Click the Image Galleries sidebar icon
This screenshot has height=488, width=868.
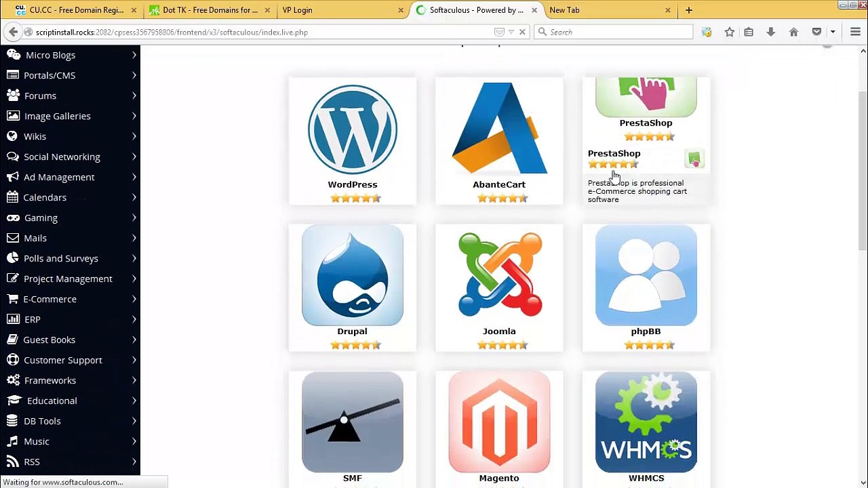pyautogui.click(x=13, y=116)
